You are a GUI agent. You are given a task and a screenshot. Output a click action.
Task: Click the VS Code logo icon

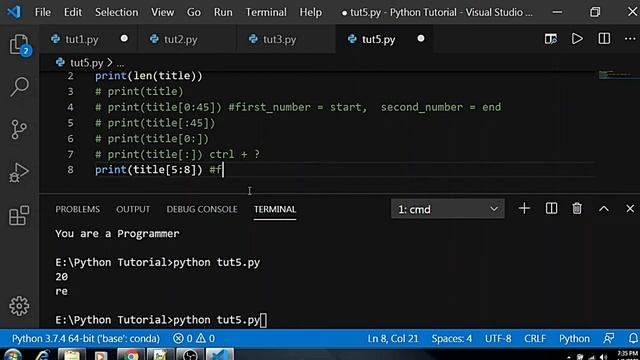tap(14, 12)
